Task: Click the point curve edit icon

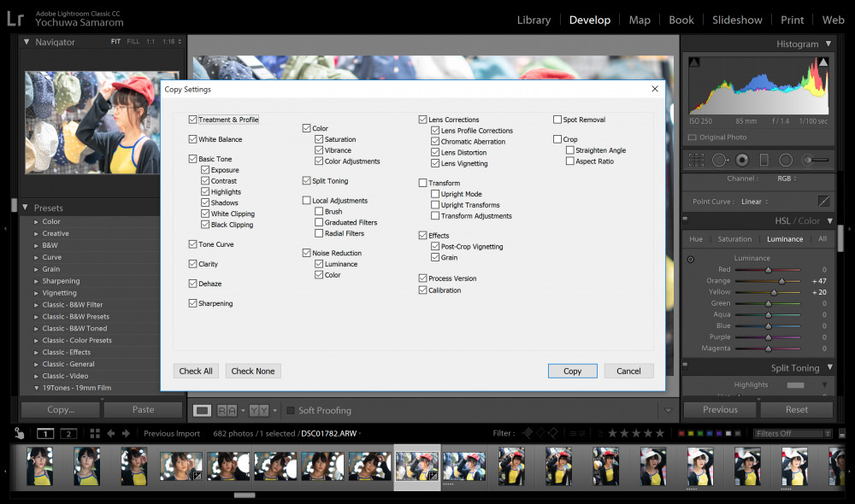Action: coord(824,202)
